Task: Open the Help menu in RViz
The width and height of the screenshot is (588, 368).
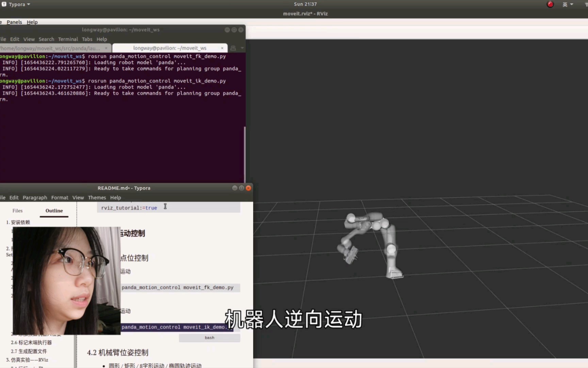Action: (32, 22)
